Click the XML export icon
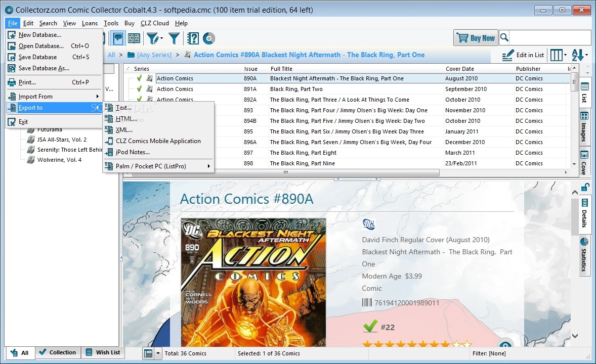Viewport: 596px width, 364px height. (109, 129)
